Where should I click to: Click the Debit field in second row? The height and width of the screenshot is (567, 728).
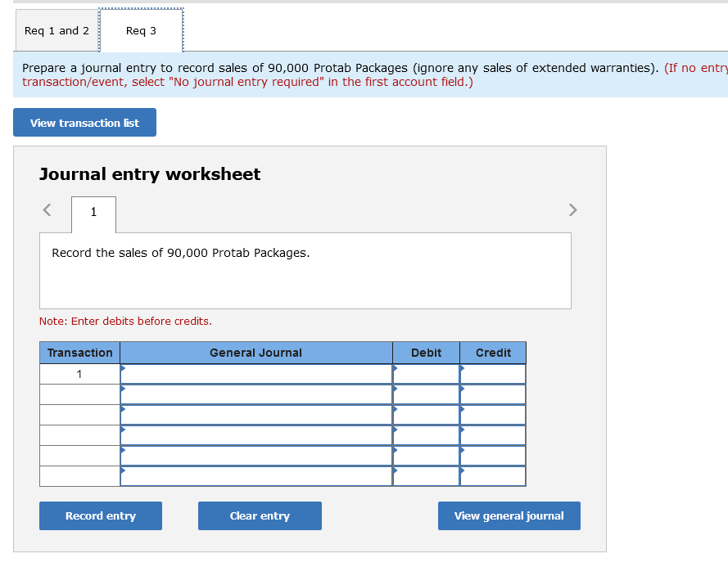tap(426, 394)
